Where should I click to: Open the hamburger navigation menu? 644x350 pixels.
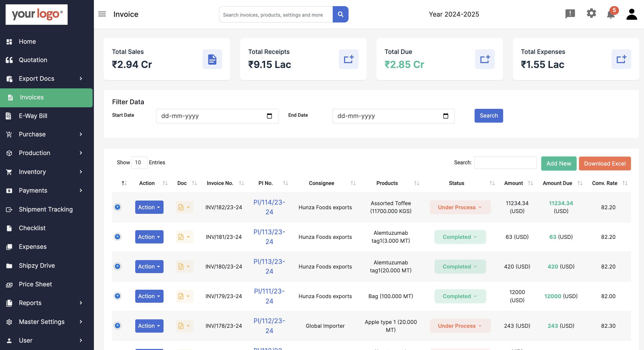click(x=102, y=14)
